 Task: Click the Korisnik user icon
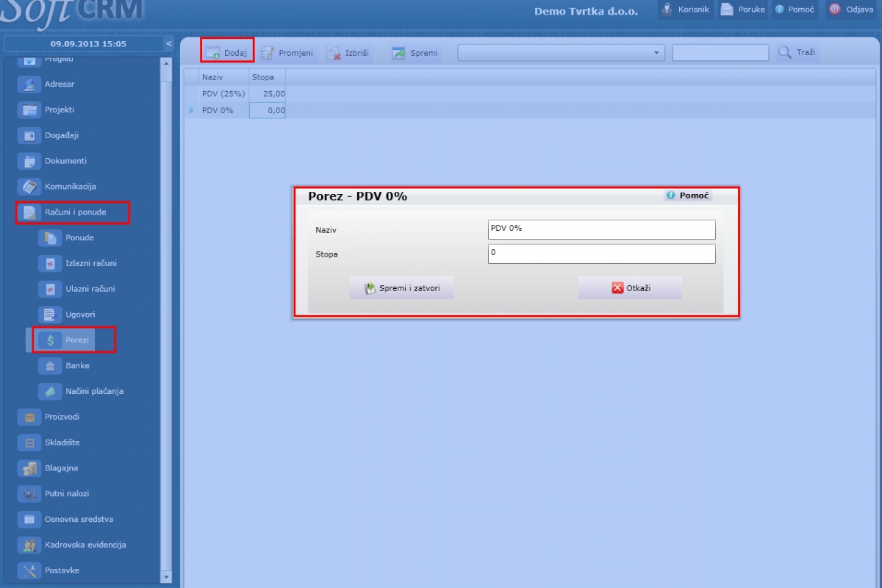667,10
